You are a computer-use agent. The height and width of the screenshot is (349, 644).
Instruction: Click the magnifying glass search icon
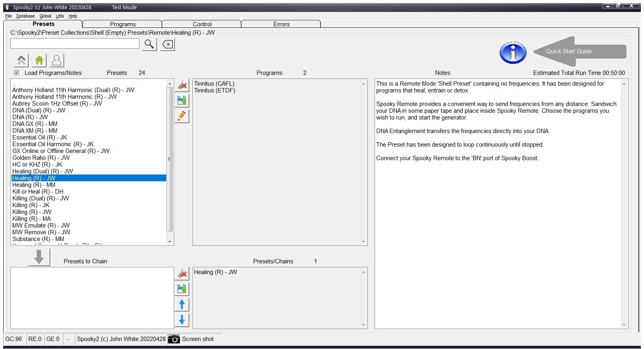pyautogui.click(x=149, y=44)
